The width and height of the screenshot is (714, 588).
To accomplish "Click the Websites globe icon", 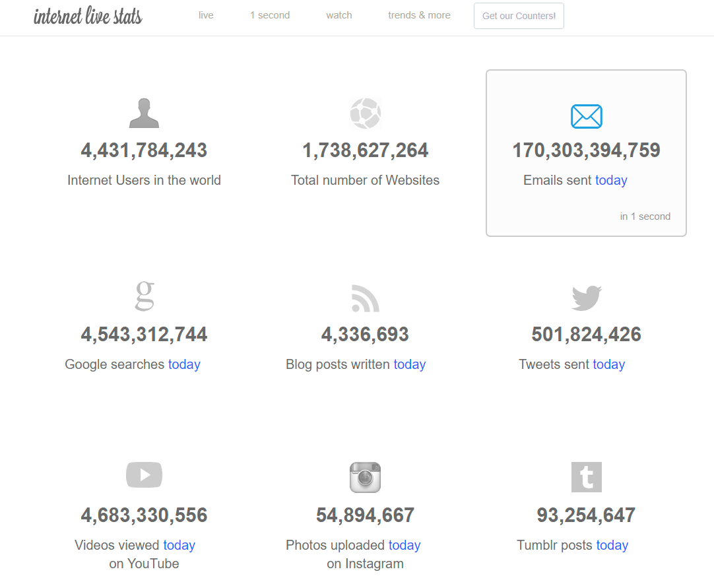I will click(365, 113).
